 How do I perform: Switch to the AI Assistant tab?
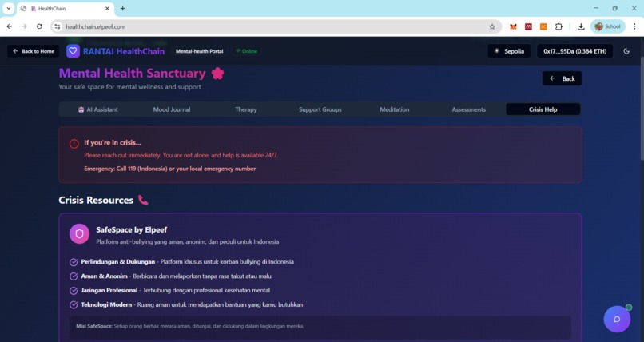click(97, 109)
